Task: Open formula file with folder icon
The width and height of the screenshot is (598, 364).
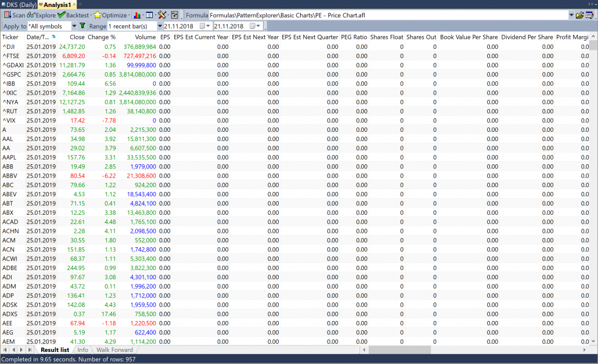Action: pyautogui.click(x=579, y=15)
